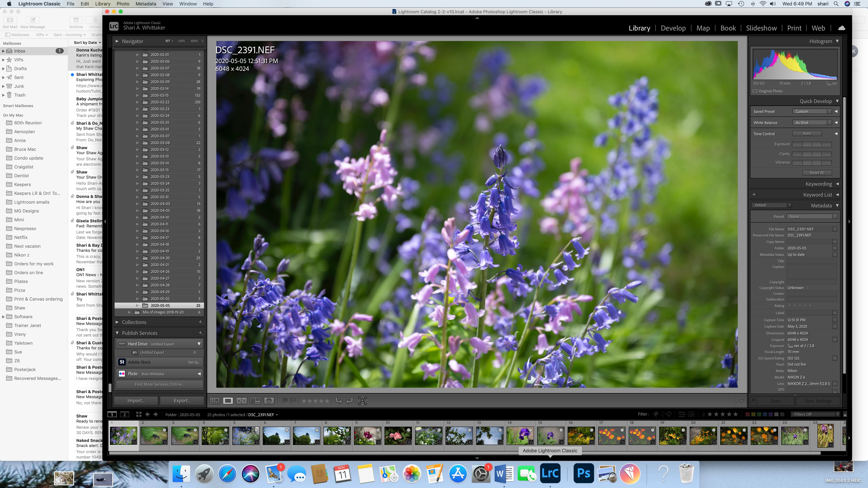The width and height of the screenshot is (868, 488).
Task: Select Compare view XY icon
Action: [241, 401]
